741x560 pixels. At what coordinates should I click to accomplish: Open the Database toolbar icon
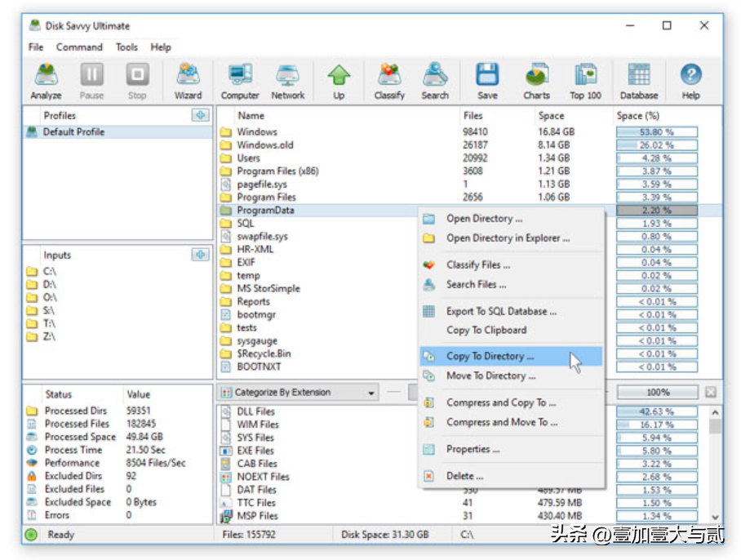[639, 82]
